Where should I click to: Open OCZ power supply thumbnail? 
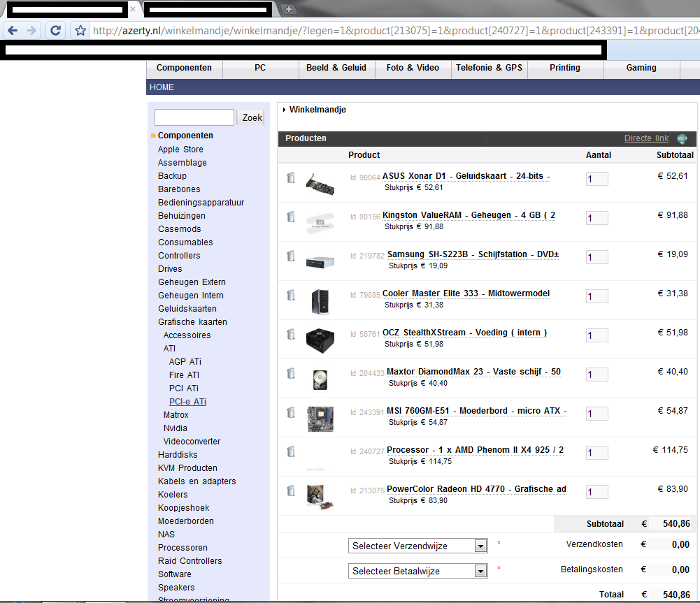click(x=320, y=340)
